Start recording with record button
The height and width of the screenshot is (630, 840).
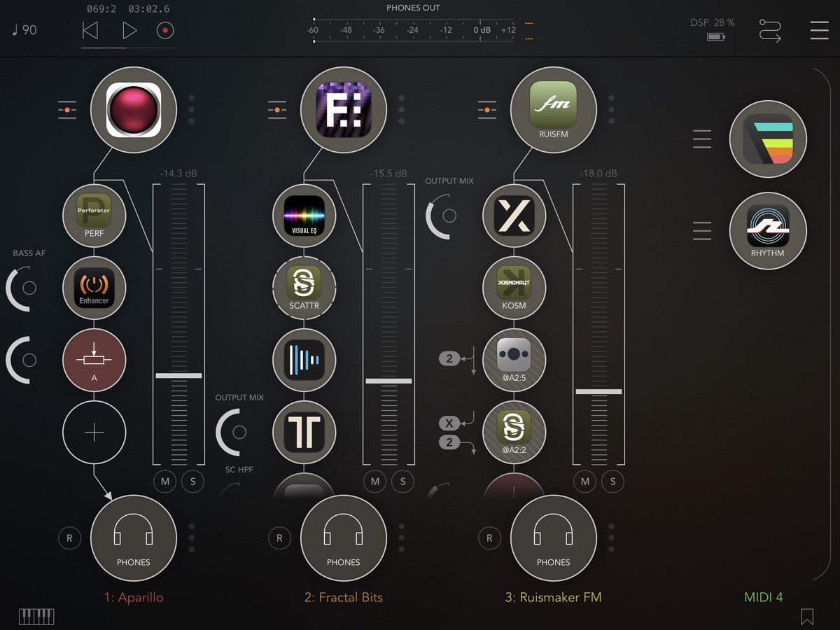pos(166,31)
